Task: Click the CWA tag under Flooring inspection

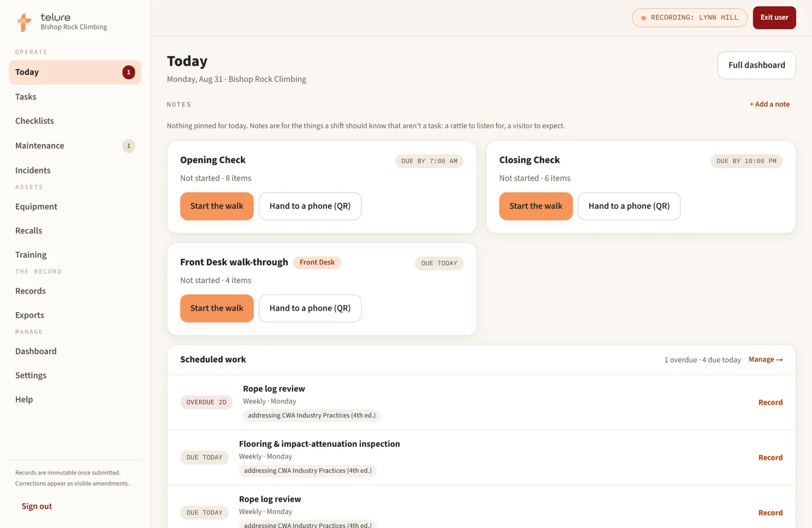Action: (x=308, y=471)
